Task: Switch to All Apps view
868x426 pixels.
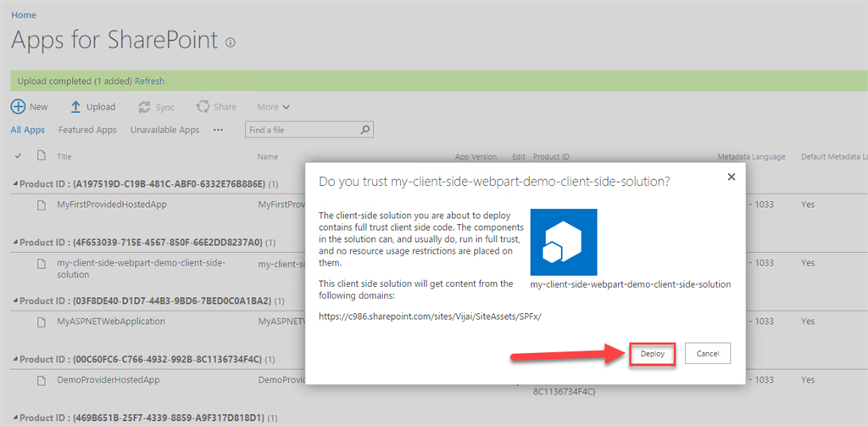Action: (28, 130)
